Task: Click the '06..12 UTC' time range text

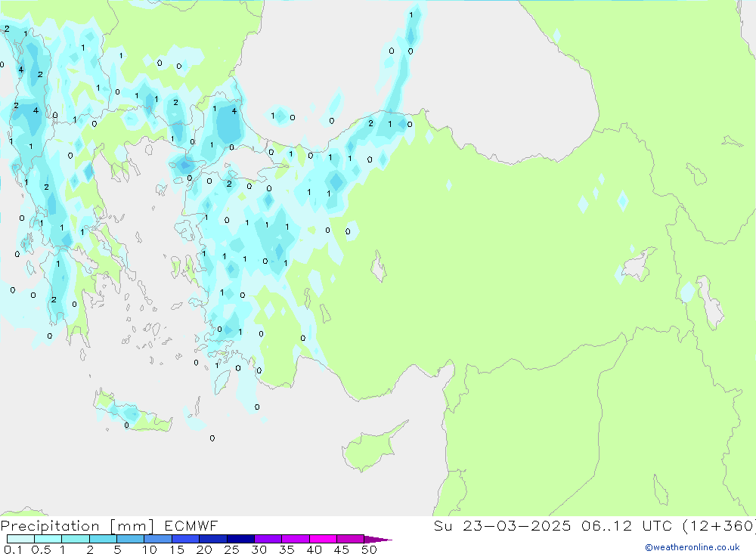Action: (x=627, y=525)
